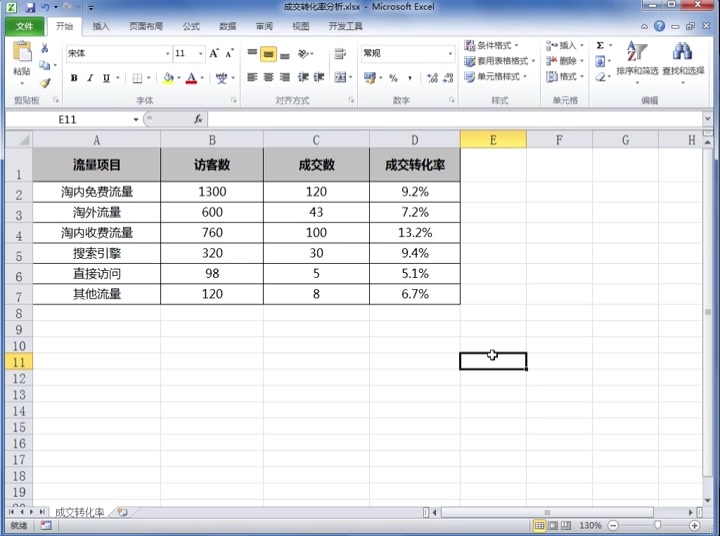Image resolution: width=720 pixels, height=536 pixels.
Task: Move the zoom slider handle
Action: point(657,525)
